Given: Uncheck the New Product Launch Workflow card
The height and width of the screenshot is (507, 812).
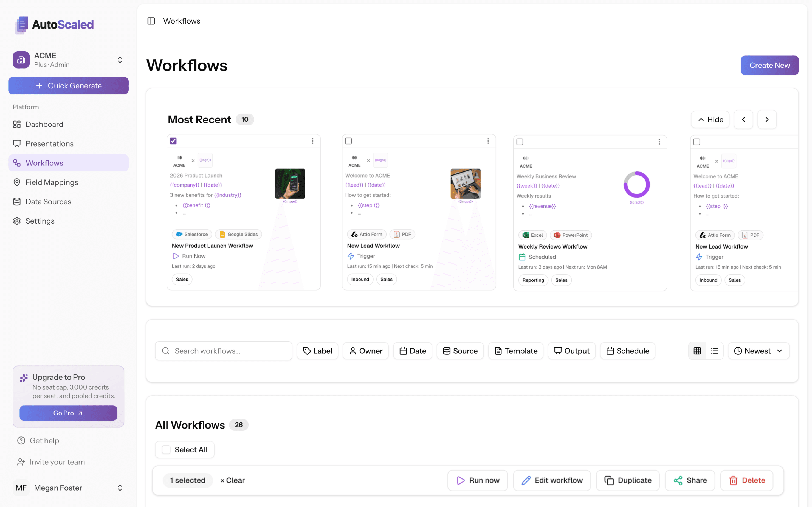Looking at the screenshot, I should tap(173, 141).
